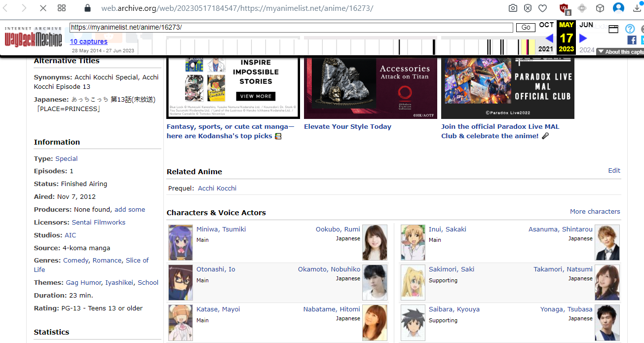Open Ookubo, Rumi voice actor page
644x343 pixels.
point(338,229)
